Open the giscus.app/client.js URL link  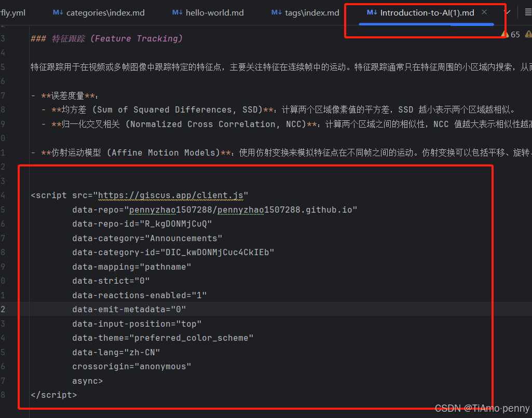170,196
